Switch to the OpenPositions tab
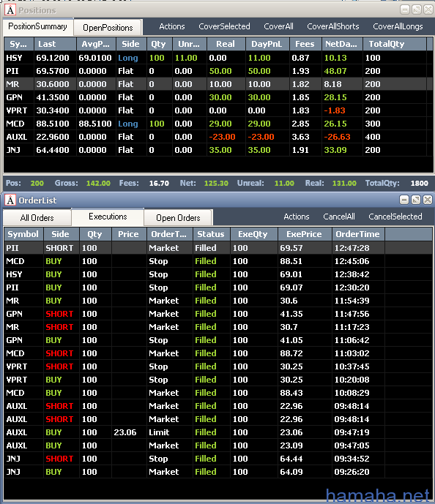The height and width of the screenshot is (504, 435). [x=108, y=28]
